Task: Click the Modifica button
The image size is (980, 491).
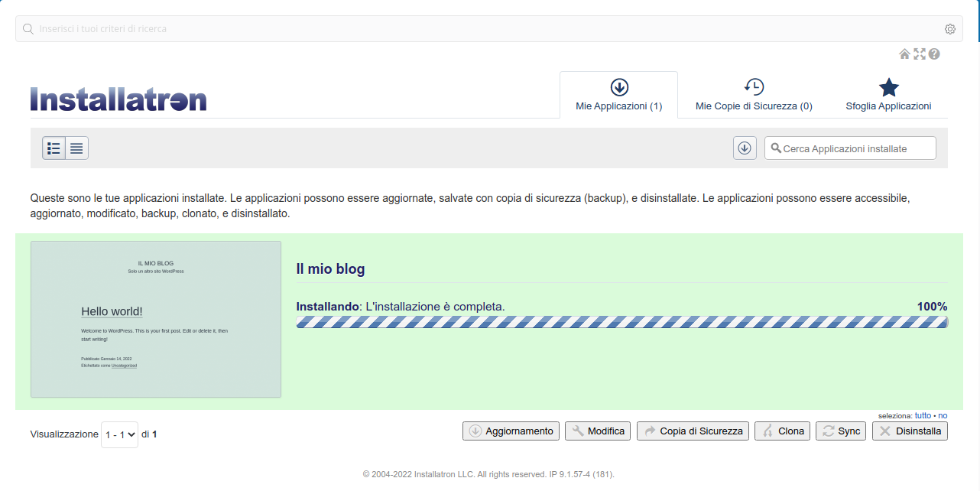Action: click(x=599, y=431)
